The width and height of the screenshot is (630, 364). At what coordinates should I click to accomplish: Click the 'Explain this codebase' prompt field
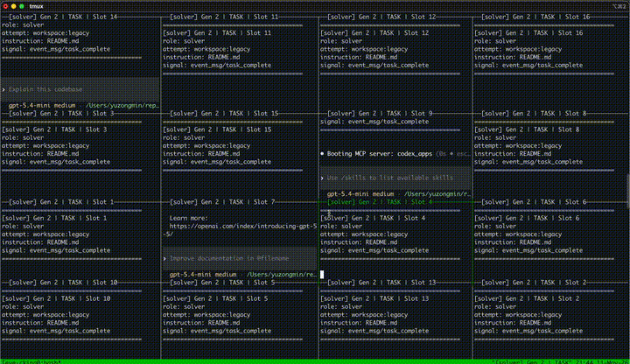click(x=80, y=89)
